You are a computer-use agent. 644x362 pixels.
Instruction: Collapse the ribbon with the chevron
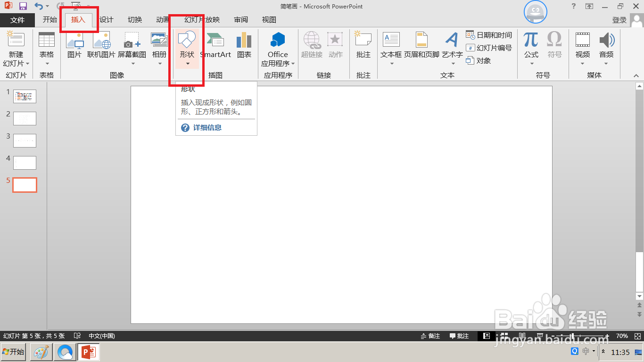pos(636,75)
